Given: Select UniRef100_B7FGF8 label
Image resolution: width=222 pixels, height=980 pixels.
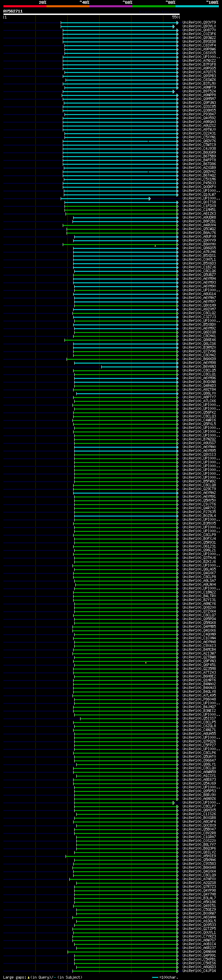Looking at the screenshot, I should (199, 65).
